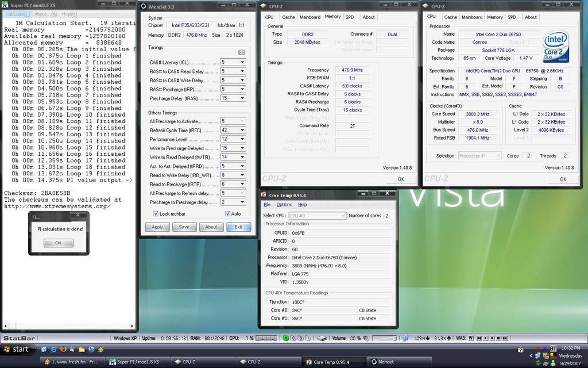Click OK in CPU-Z processor window

click(x=563, y=179)
